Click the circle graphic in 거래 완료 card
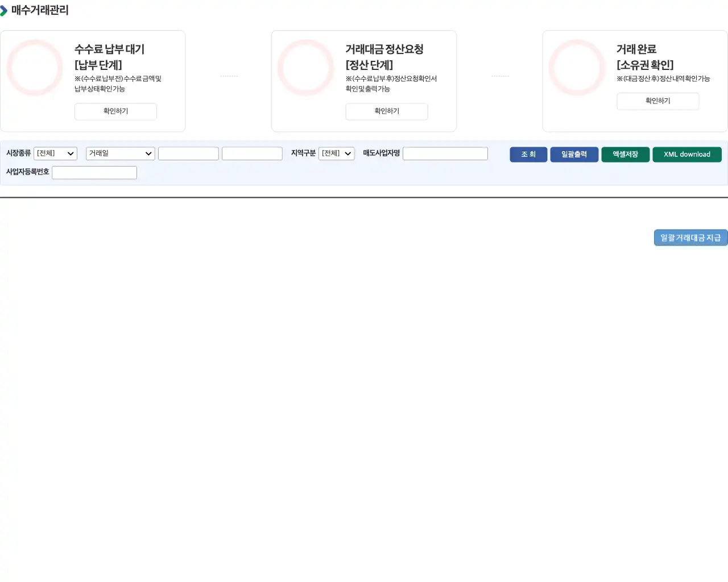The height and width of the screenshot is (582, 728). click(x=577, y=68)
